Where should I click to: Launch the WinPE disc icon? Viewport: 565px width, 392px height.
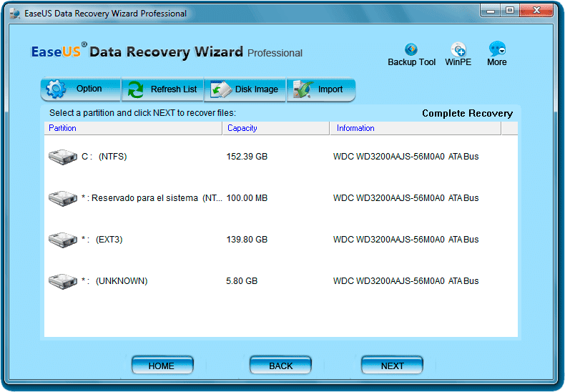coord(458,49)
